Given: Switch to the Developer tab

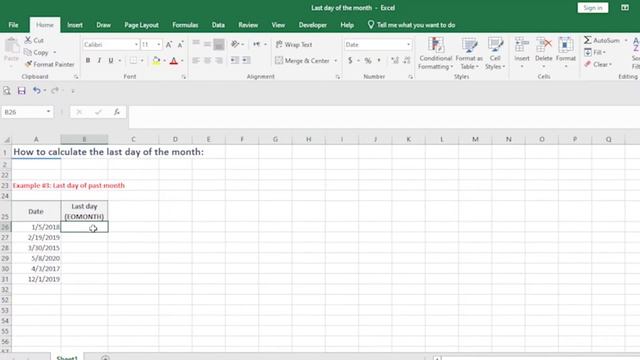Looking at the screenshot, I should tap(312, 25).
